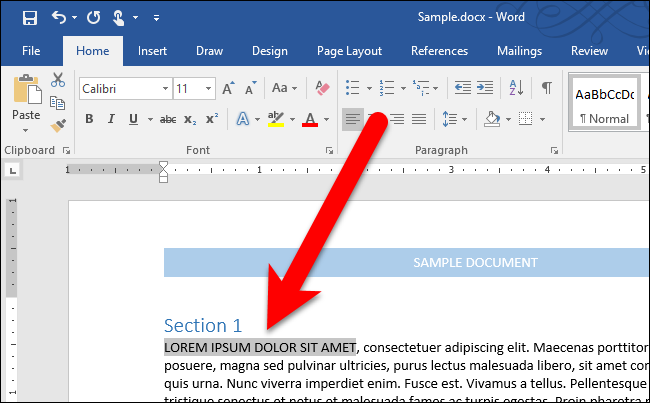Repeat the last action with the redo icon
The width and height of the screenshot is (650, 403).
pyautogui.click(x=94, y=17)
